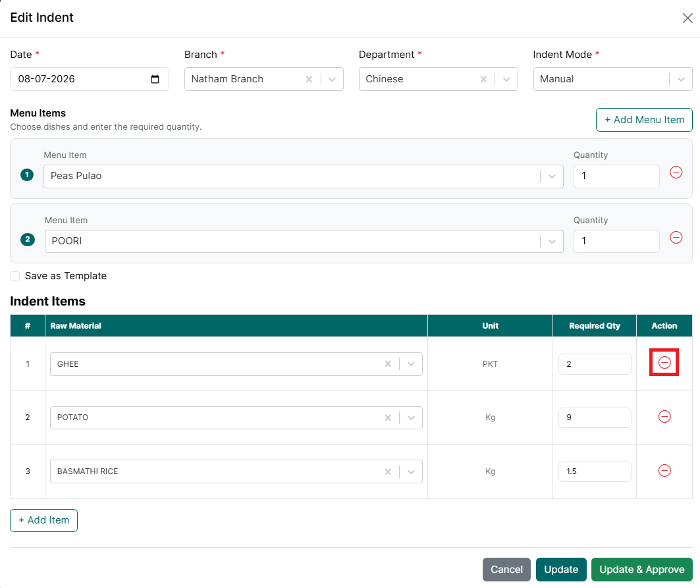The height and width of the screenshot is (588, 700).
Task: Edit the POORI quantity field
Action: [x=616, y=241]
